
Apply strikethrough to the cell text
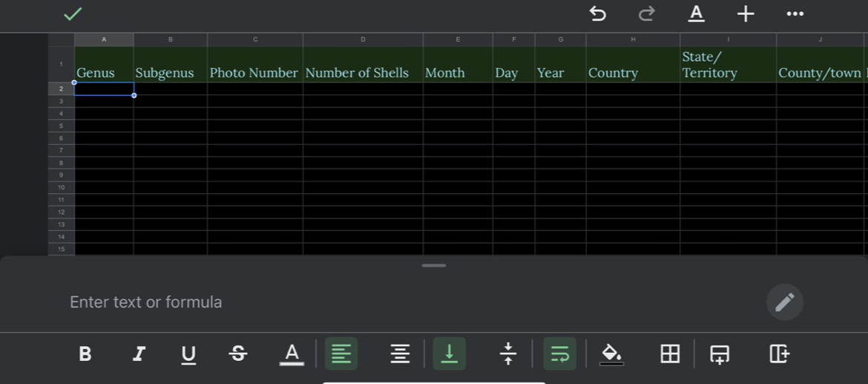238,354
